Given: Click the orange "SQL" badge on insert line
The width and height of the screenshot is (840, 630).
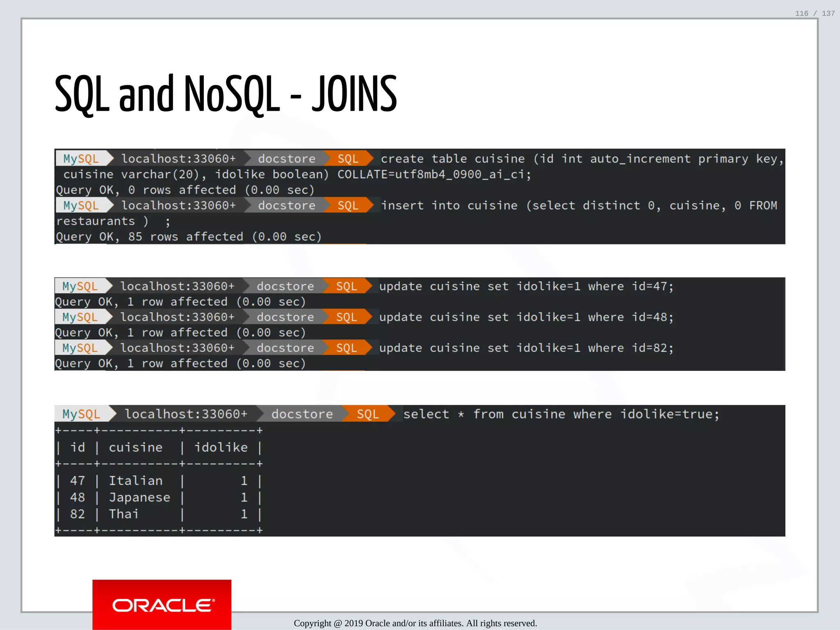Looking at the screenshot, I should [x=348, y=205].
